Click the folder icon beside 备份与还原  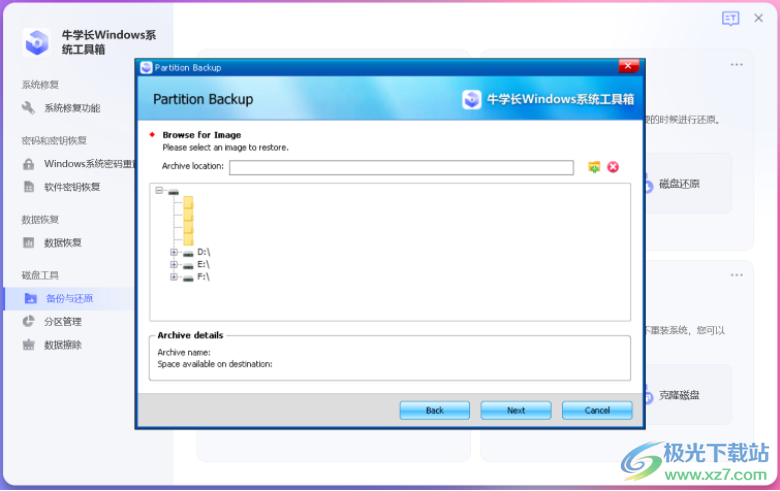pos(30,298)
